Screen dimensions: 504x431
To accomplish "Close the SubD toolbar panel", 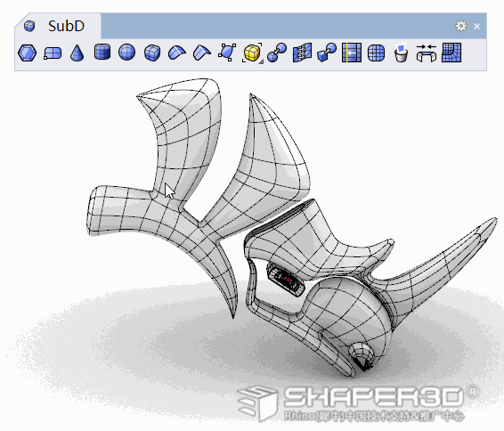I will click(477, 27).
